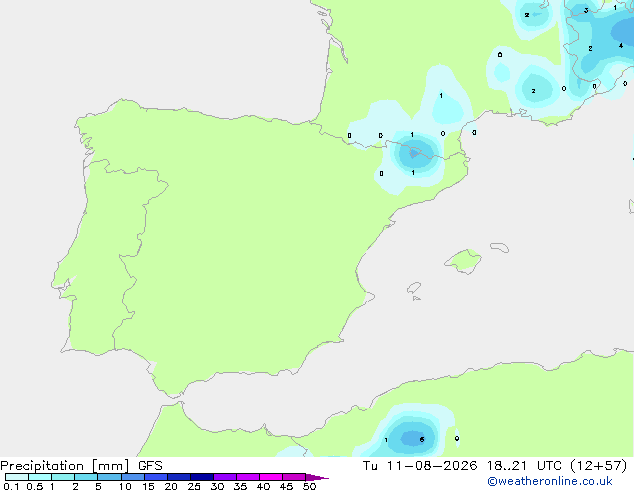Click the "(12+57)" forecast offset text
This screenshot has height=490, width=634.
[599, 466]
